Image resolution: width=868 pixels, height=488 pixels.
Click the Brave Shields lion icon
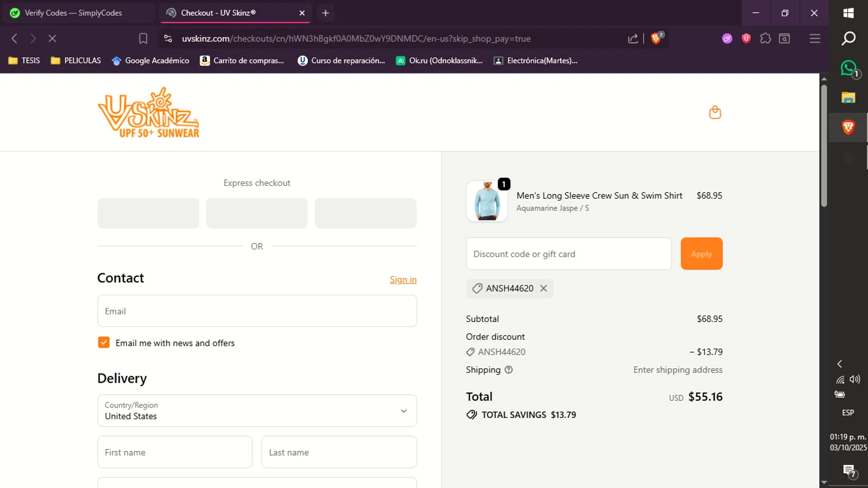coord(656,38)
